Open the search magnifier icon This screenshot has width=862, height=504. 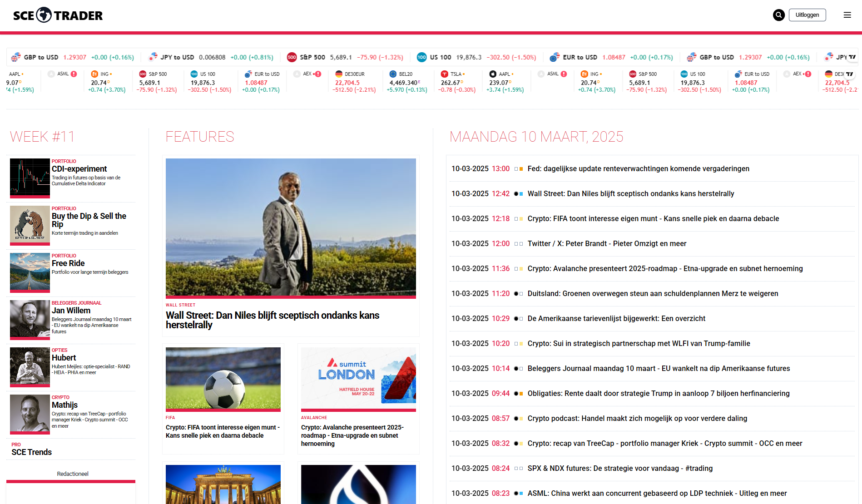coord(779,15)
